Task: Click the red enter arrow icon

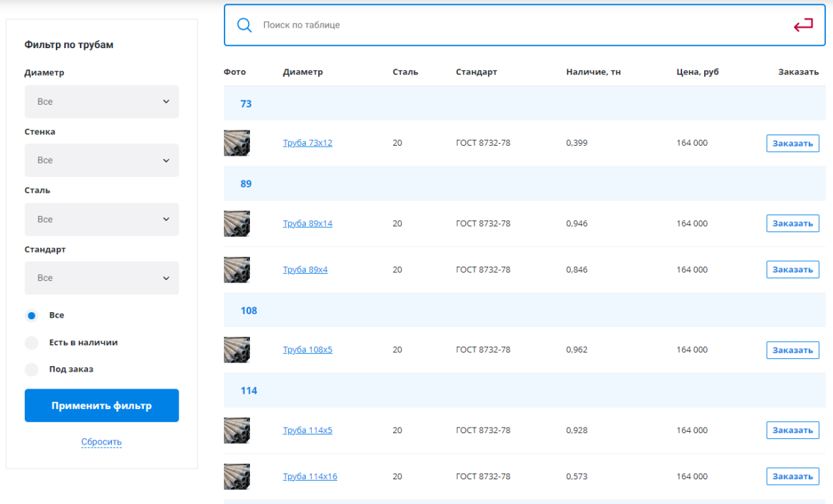Action: 803,26
